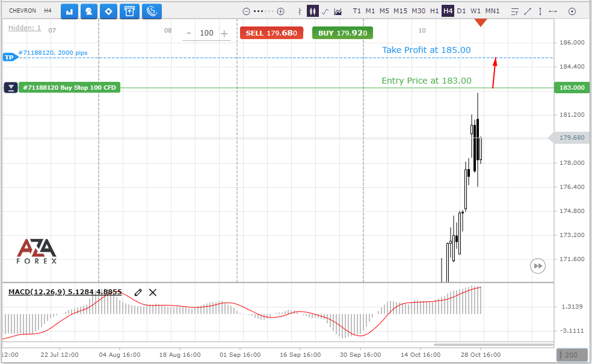Select the trend line drawing tool
This screenshot has width=592, height=364.
click(x=528, y=11)
